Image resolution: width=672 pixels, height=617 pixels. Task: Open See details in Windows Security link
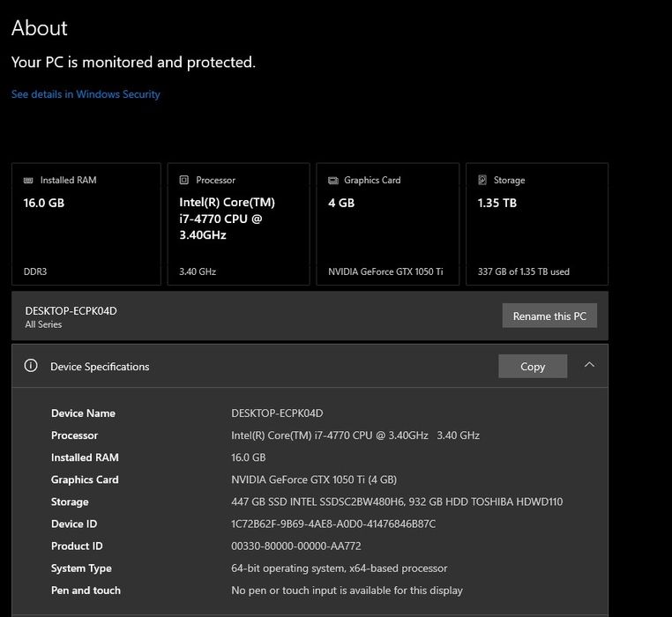tap(86, 94)
